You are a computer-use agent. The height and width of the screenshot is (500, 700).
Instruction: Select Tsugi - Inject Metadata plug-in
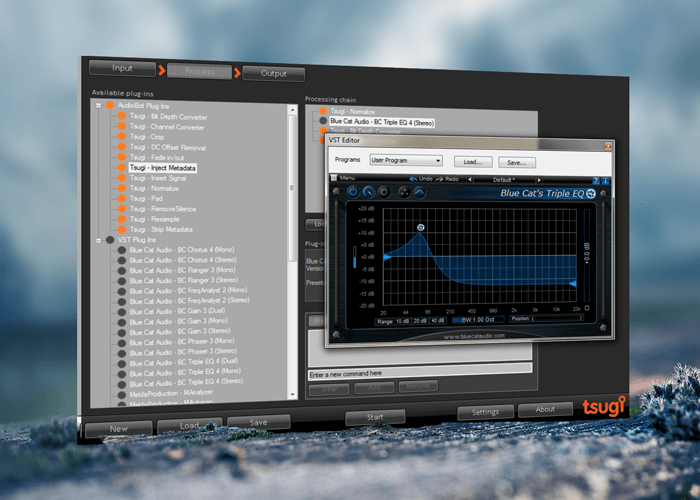[x=163, y=168]
